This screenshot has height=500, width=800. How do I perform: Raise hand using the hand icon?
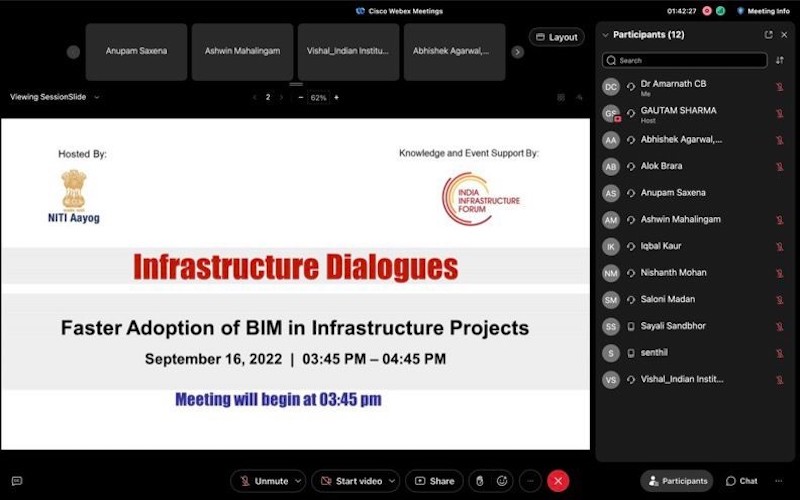480,481
